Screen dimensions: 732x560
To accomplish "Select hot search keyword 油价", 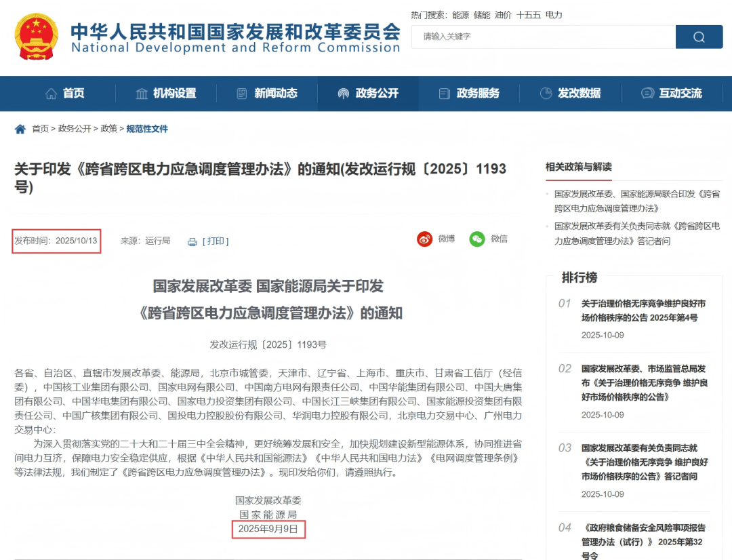I will pos(503,15).
